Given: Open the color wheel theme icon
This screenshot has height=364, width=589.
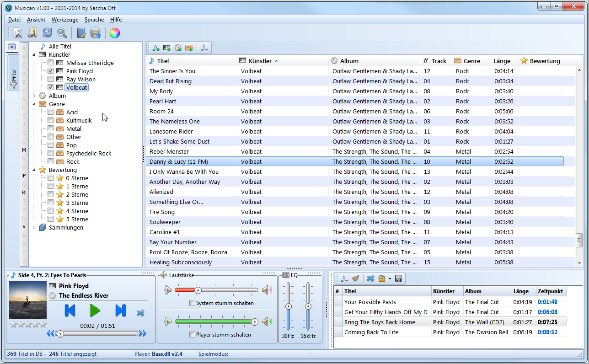Looking at the screenshot, I should pyautogui.click(x=115, y=33).
